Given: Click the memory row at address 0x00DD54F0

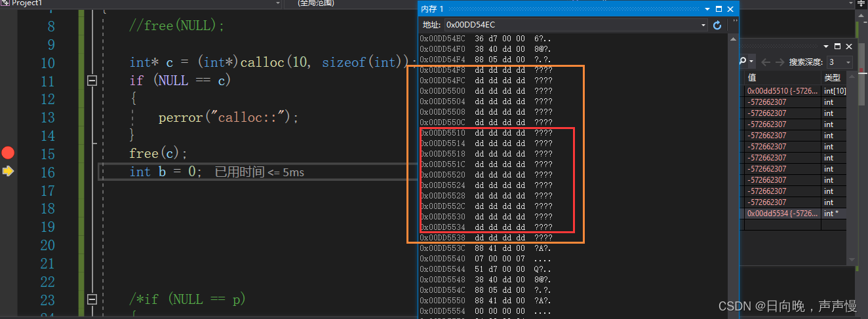Looking at the screenshot, I should [x=486, y=50].
